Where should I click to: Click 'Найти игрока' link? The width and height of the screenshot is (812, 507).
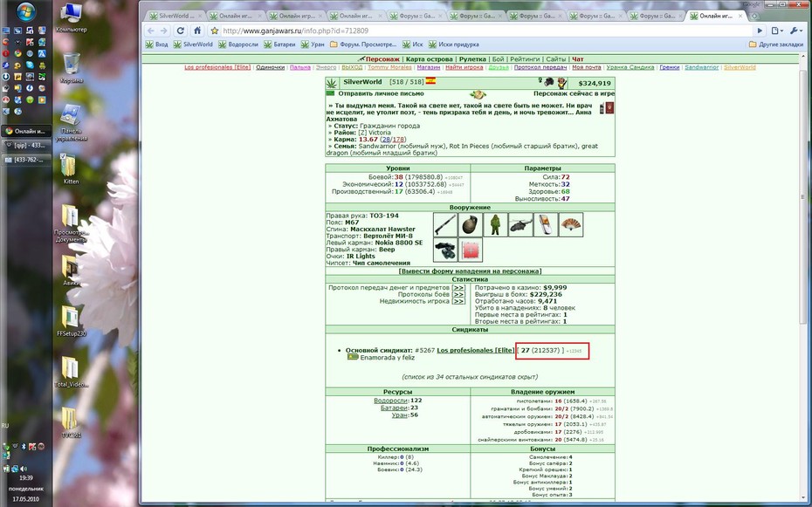(464, 67)
